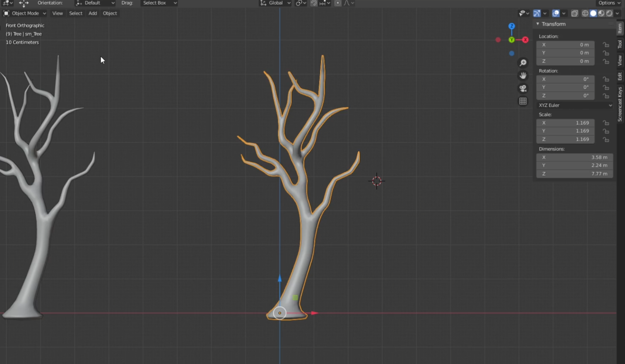Open the proportional editing falloff dropdown
This screenshot has width=625, height=364.
coord(349,3)
